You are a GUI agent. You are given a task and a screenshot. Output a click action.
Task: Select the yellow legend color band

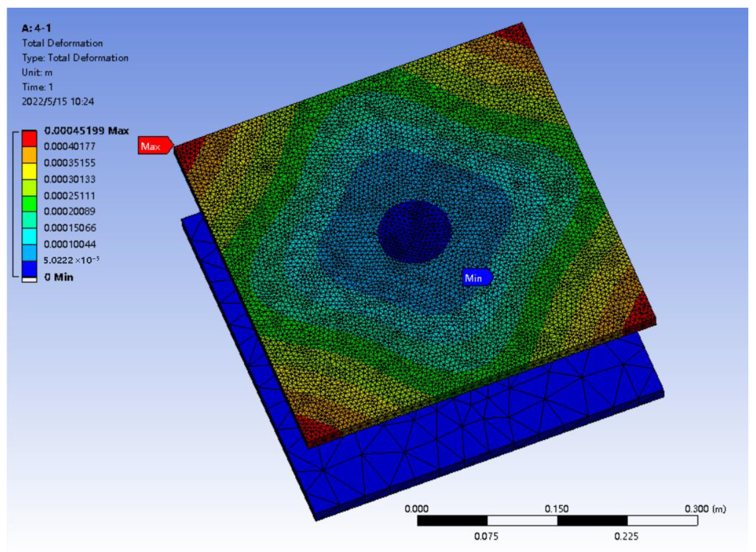(29, 171)
